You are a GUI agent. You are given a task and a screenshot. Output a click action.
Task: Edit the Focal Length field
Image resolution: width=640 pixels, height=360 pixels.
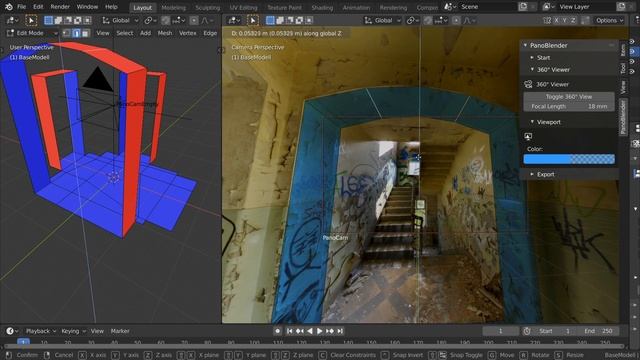[569, 106]
